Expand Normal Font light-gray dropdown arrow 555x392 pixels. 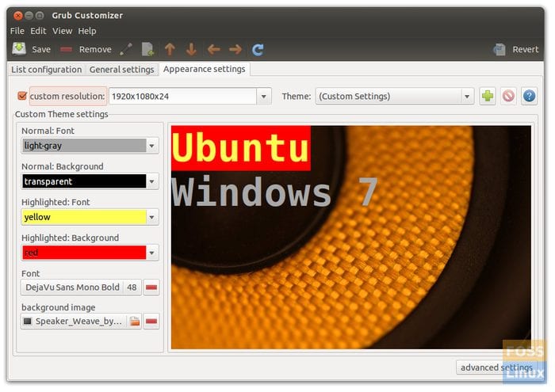pos(152,146)
